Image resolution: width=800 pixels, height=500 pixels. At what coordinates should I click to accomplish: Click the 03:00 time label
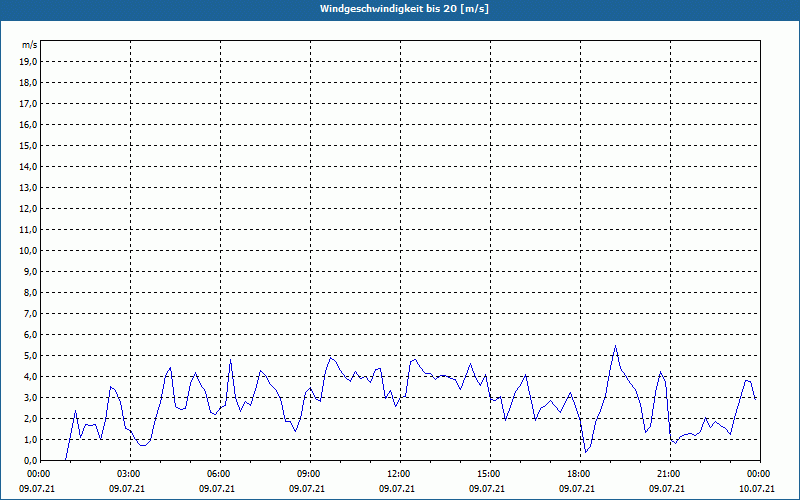[x=131, y=474]
